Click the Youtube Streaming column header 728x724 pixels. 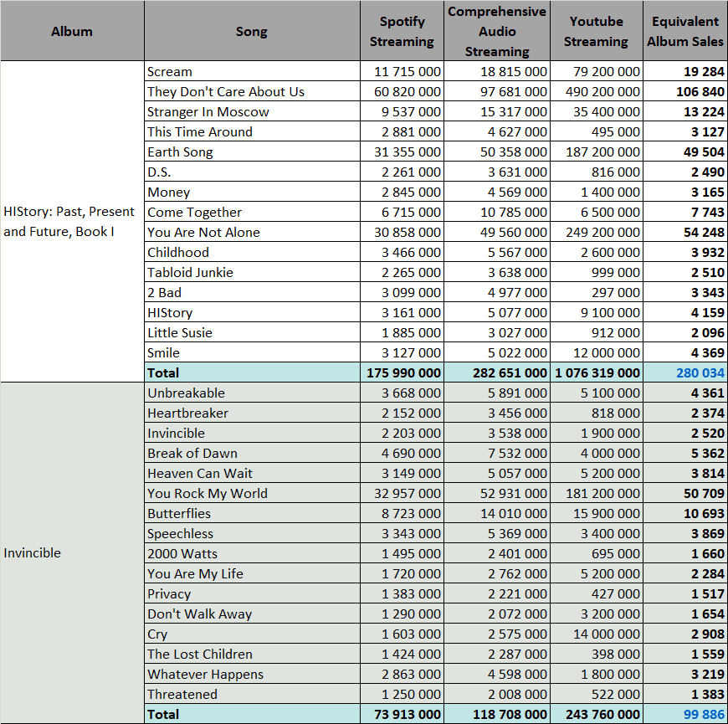point(597,31)
